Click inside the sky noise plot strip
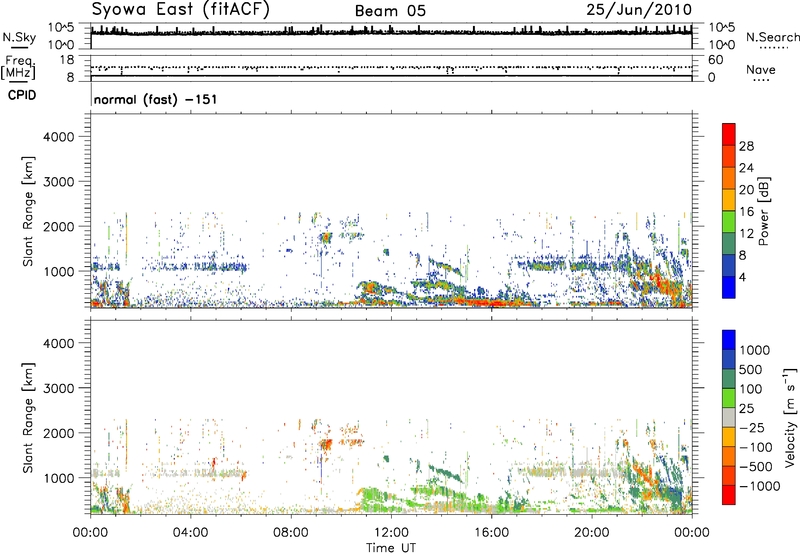The image size is (800, 554). pyautogui.click(x=391, y=36)
